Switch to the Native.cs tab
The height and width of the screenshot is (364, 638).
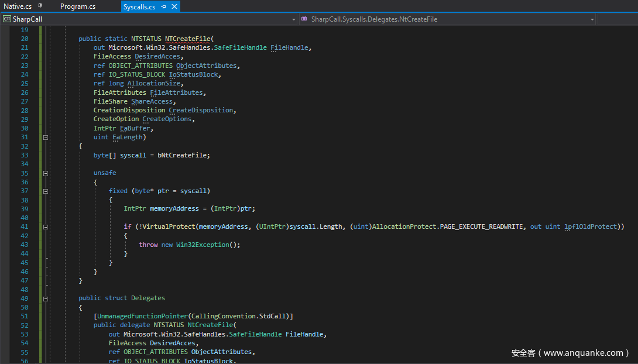tap(18, 6)
